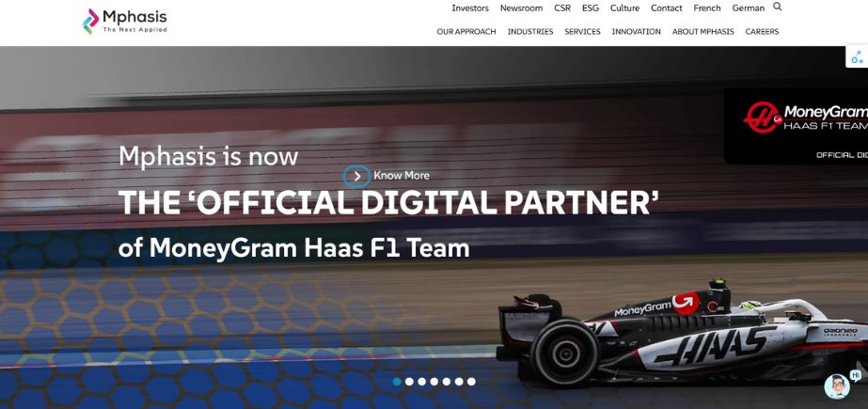Click the Know More link
Screen dimensions: 868x409
[402, 176]
